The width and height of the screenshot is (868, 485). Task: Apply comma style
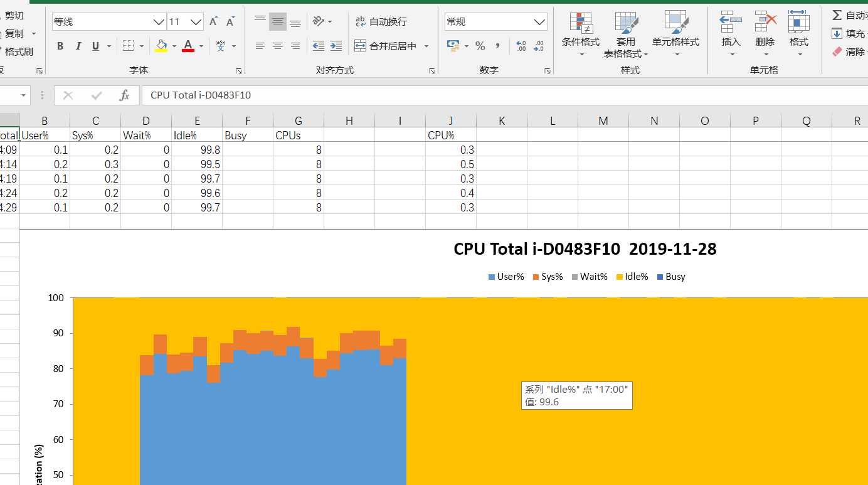[498, 46]
